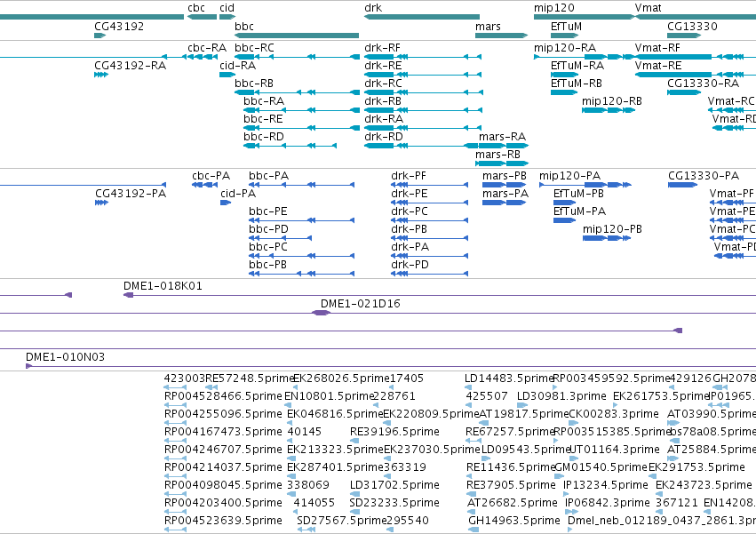
Task: Select transcript bbc-RE
Action: coord(301,128)
